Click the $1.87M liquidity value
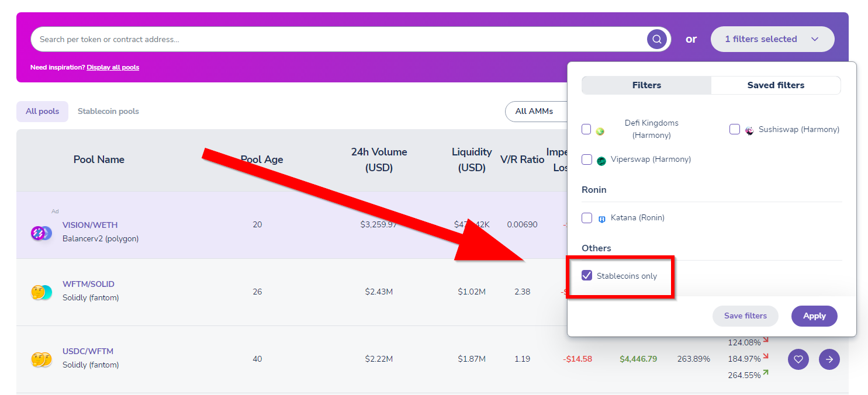 pyautogui.click(x=472, y=359)
